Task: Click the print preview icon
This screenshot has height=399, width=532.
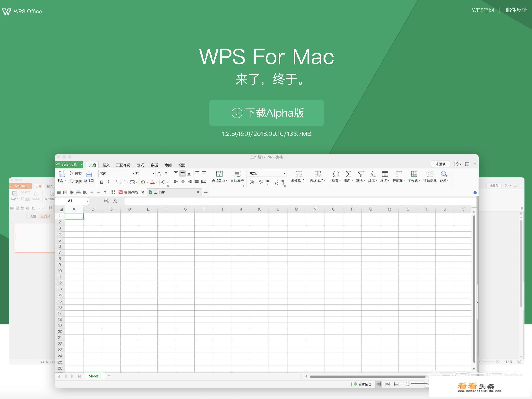Action: click(x=85, y=192)
